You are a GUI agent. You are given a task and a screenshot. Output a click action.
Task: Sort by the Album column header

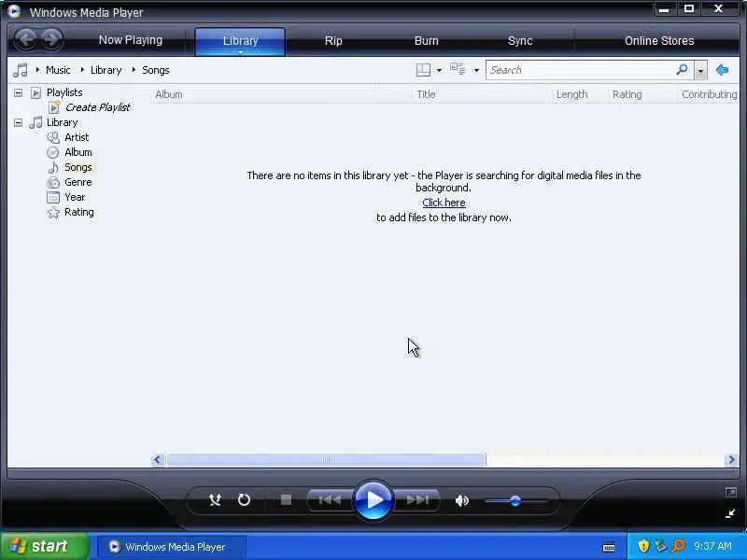click(263, 94)
